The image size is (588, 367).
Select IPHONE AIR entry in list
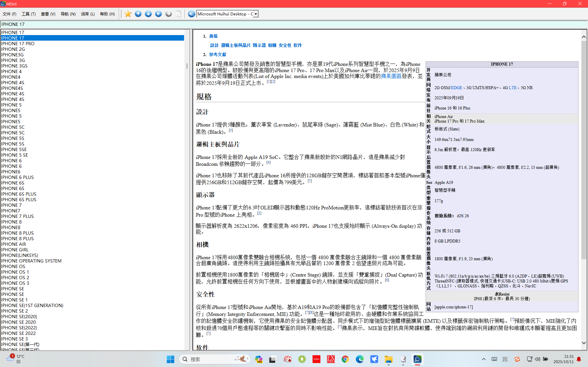tap(14, 244)
